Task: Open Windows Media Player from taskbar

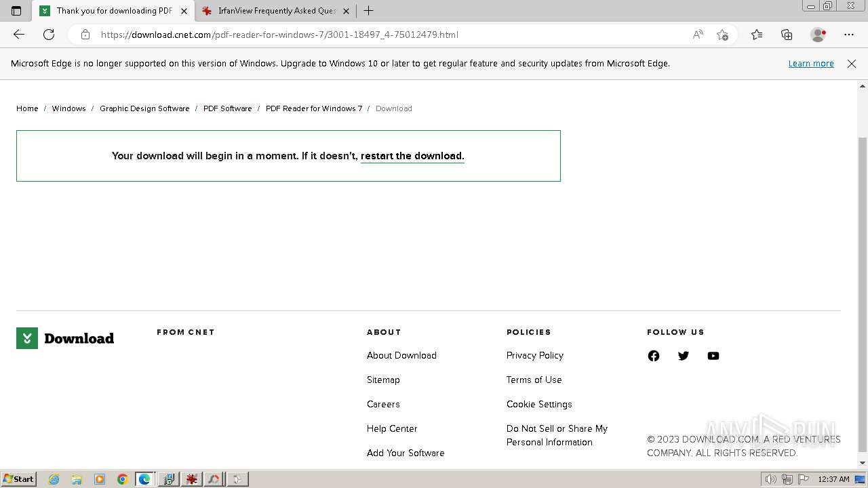Action: pyautogui.click(x=100, y=479)
